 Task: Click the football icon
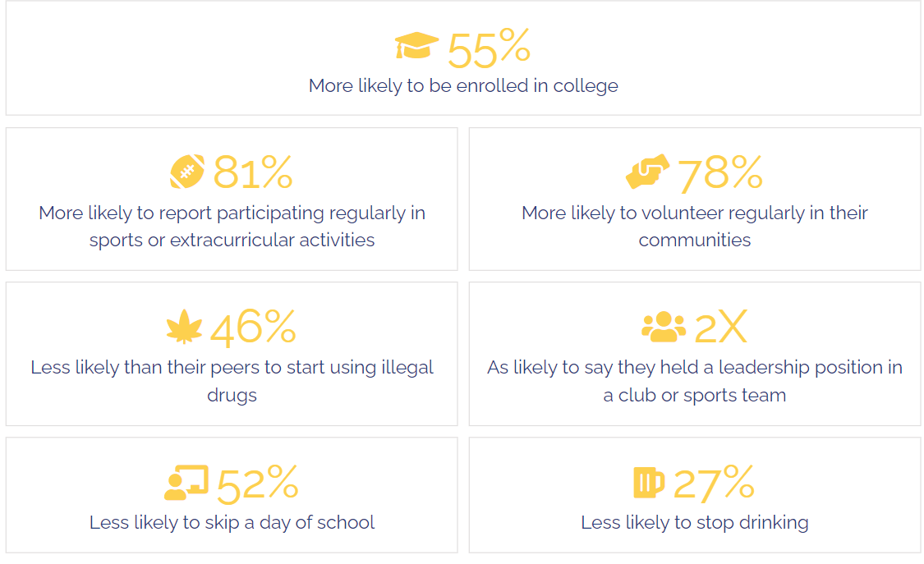pyautogui.click(x=187, y=172)
